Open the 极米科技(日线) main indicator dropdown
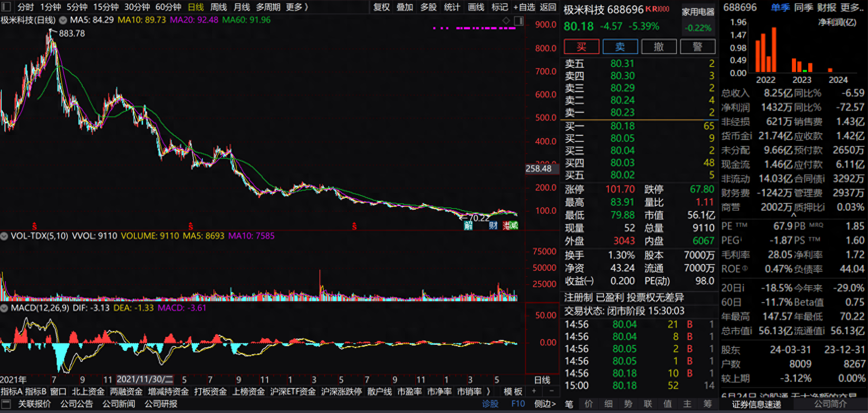 tap(63, 20)
